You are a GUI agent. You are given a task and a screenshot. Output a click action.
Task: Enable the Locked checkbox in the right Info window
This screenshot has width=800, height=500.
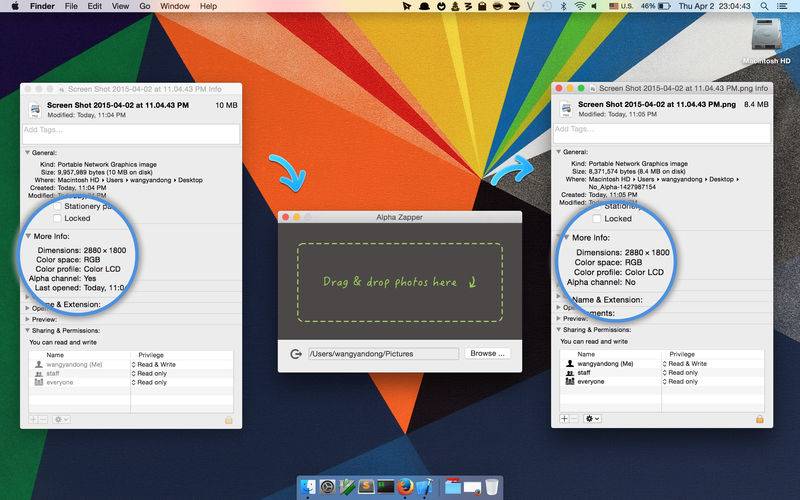[597, 218]
